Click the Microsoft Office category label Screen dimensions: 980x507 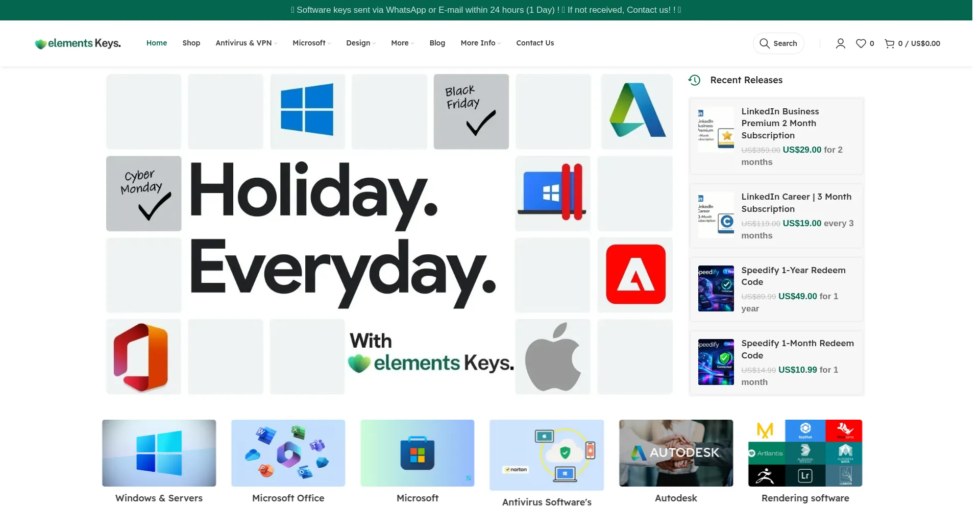pos(288,498)
